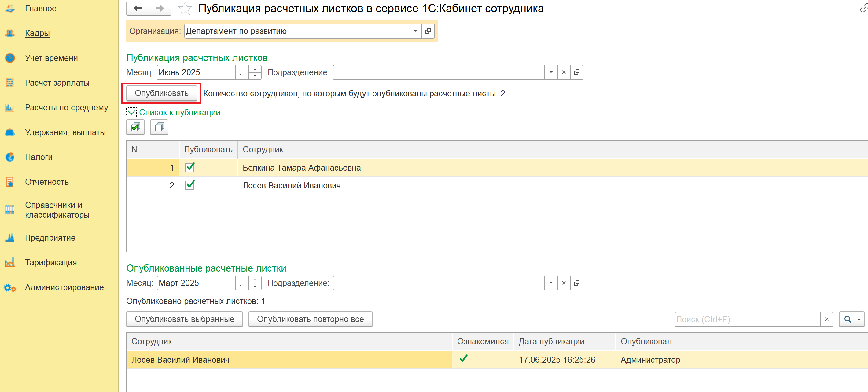The image size is (868, 392).
Task: Click the Справочники и классификаторы icon
Action: 10,210
